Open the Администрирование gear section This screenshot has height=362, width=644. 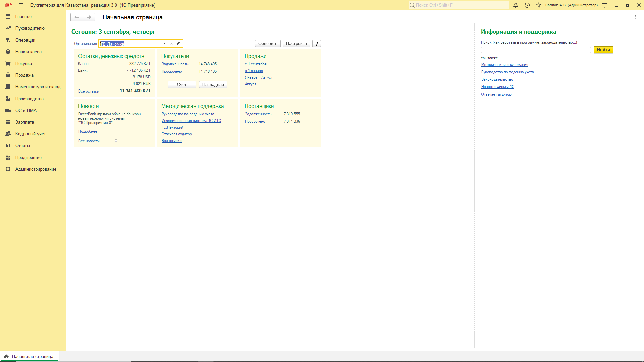[36, 169]
